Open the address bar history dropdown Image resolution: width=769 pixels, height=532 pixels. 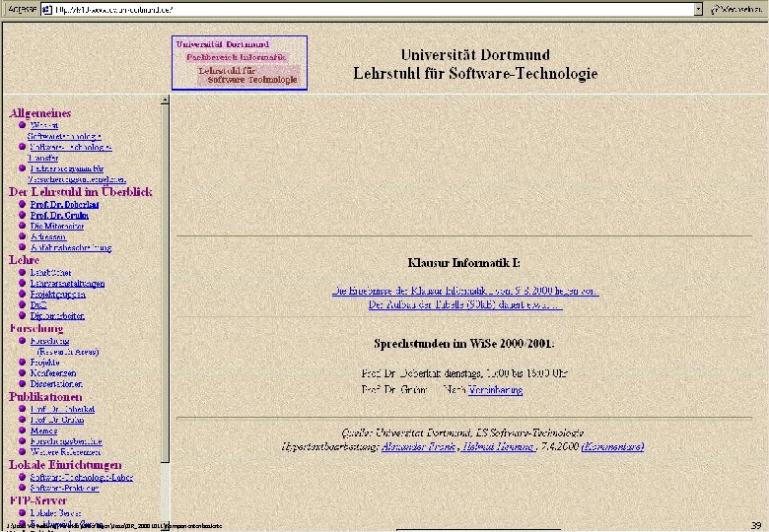tap(698, 9)
